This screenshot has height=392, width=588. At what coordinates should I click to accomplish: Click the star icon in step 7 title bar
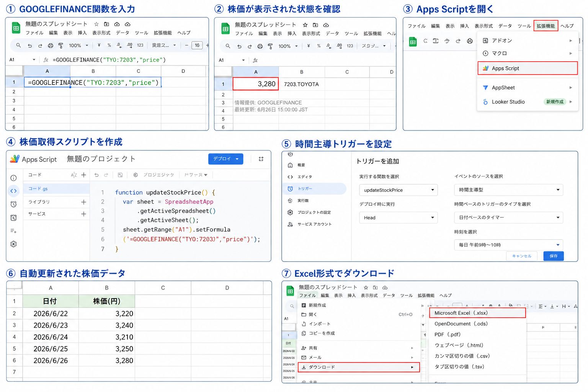(366, 287)
